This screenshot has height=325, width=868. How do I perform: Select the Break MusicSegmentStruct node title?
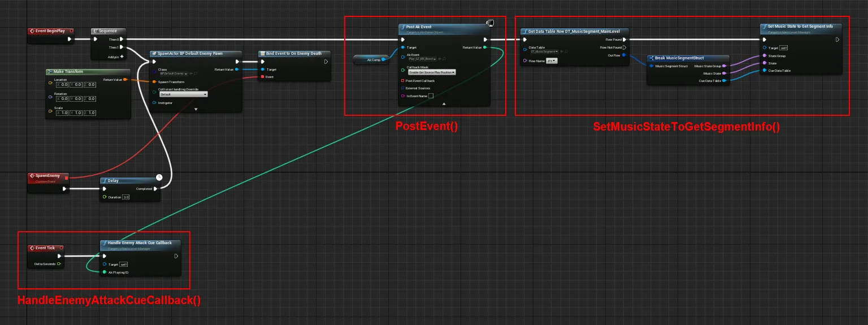point(679,58)
